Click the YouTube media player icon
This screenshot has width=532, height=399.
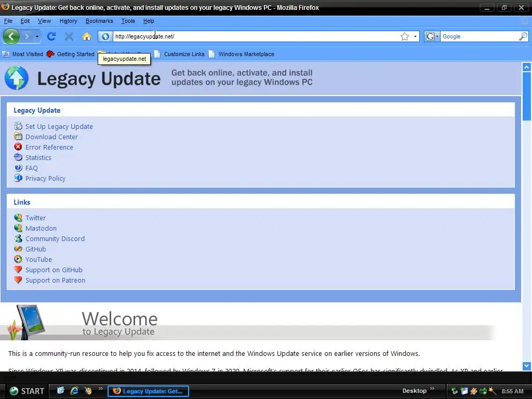click(x=18, y=259)
